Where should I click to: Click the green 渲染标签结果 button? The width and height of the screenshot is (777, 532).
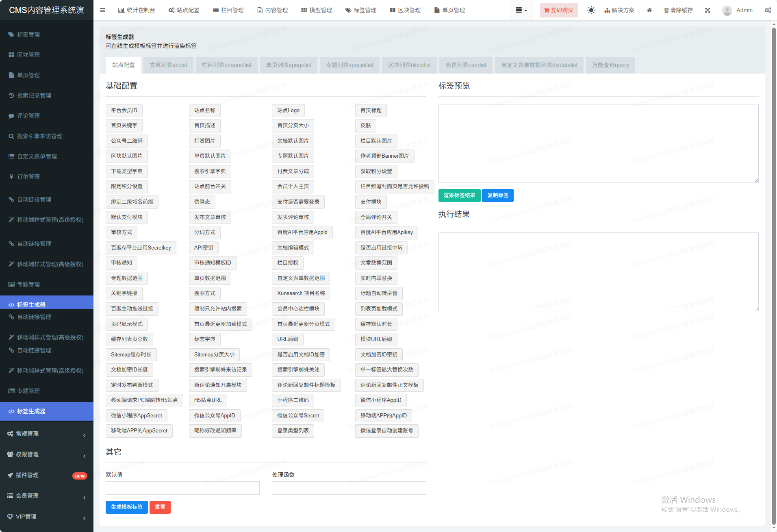pyautogui.click(x=459, y=195)
